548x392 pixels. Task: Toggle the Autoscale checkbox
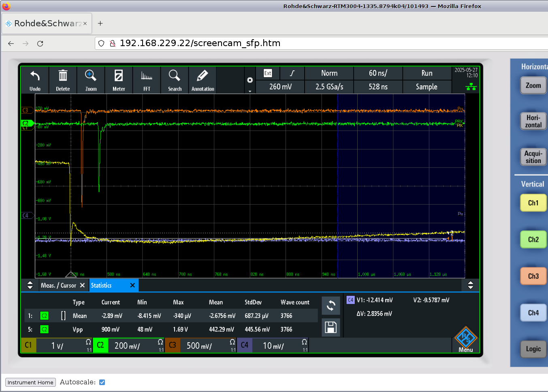[102, 382]
